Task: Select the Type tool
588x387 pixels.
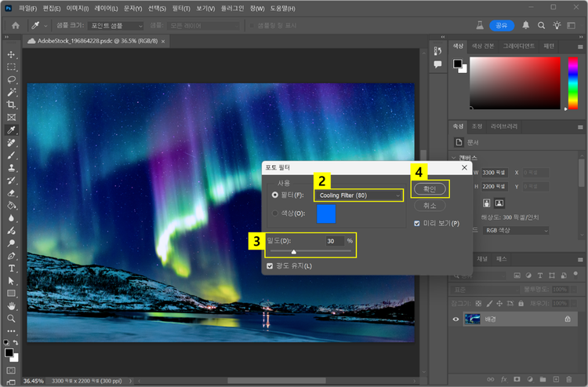Action: click(x=11, y=268)
